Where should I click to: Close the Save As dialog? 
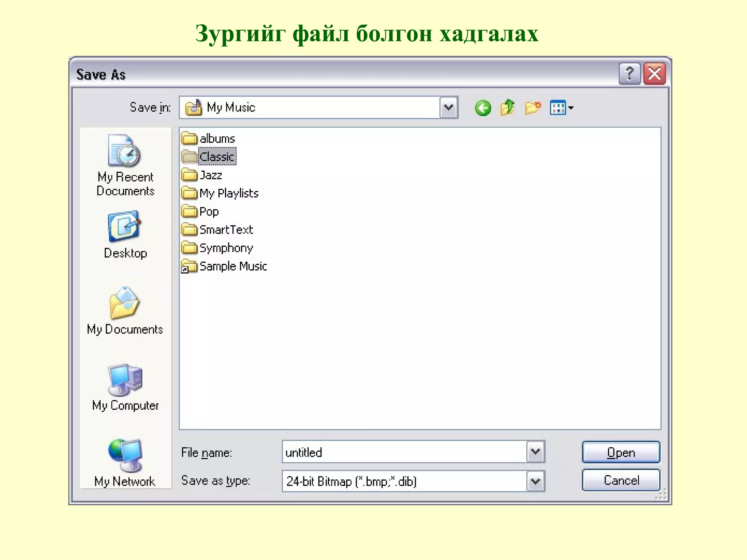tap(654, 74)
